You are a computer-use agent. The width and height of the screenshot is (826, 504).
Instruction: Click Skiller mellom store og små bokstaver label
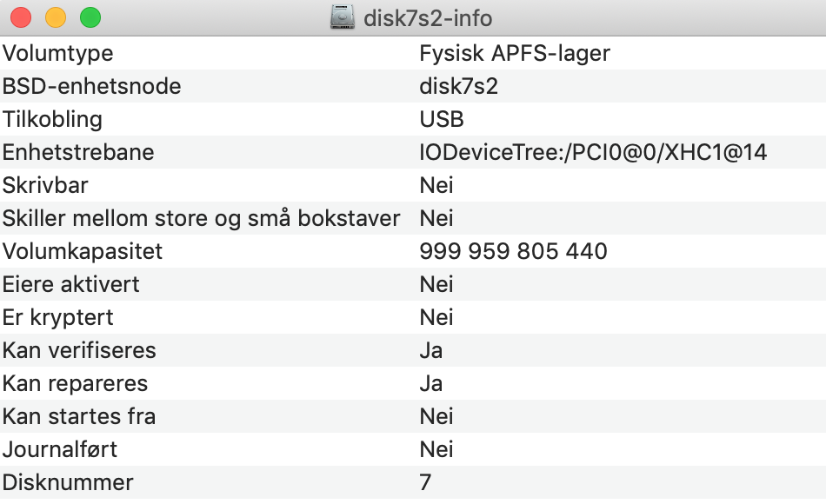pos(201,219)
